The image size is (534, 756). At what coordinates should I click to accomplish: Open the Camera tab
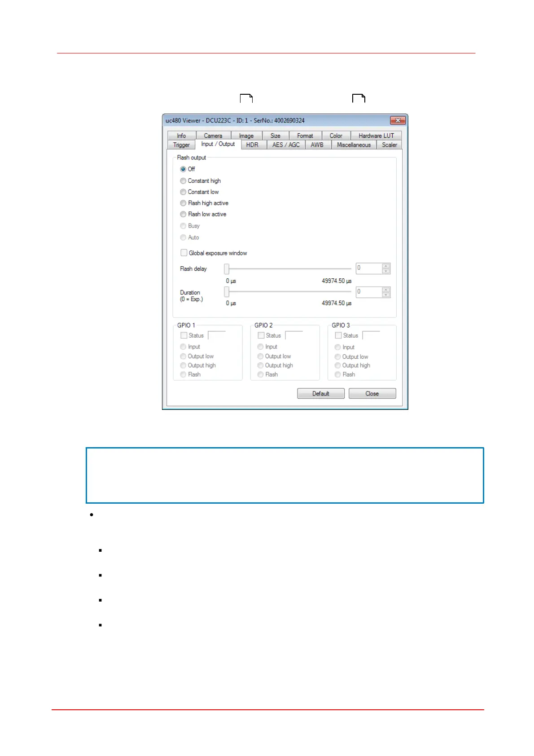pyautogui.click(x=213, y=136)
